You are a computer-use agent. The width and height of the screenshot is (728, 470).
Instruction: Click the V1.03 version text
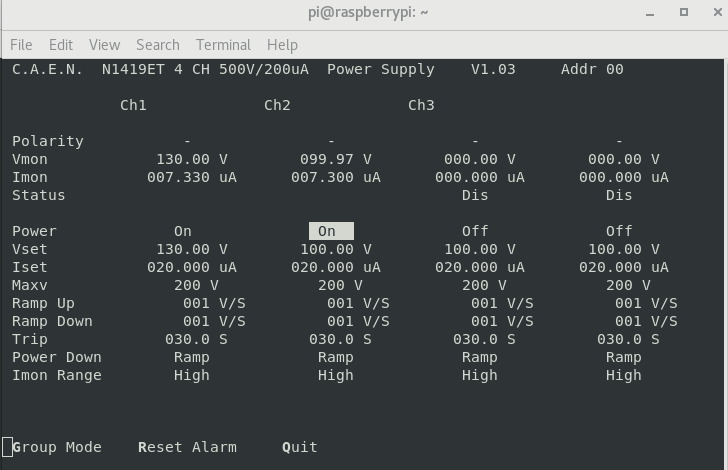(493, 69)
